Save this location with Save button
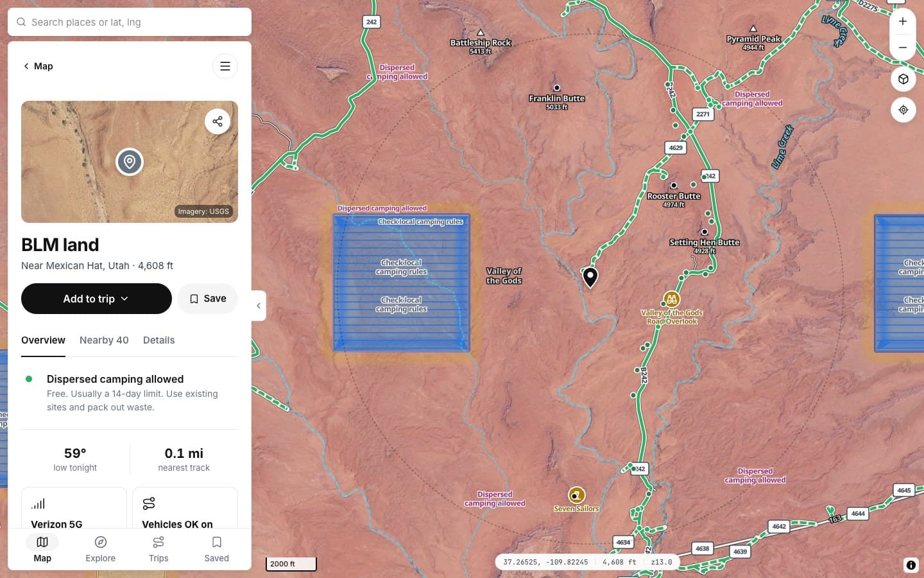Screen dimensions: 924x578 [x=207, y=299]
